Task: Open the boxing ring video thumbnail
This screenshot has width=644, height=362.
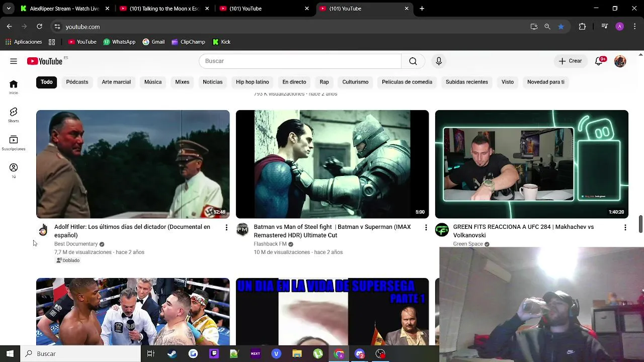Action: click(x=133, y=312)
